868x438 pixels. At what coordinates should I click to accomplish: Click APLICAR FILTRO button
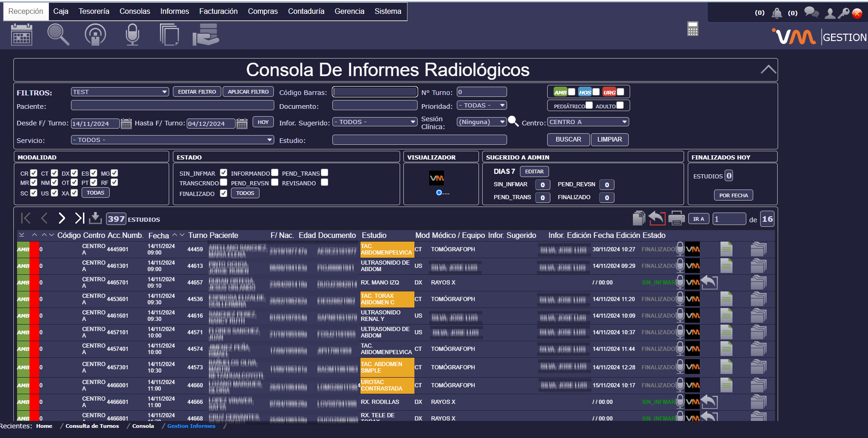point(248,92)
